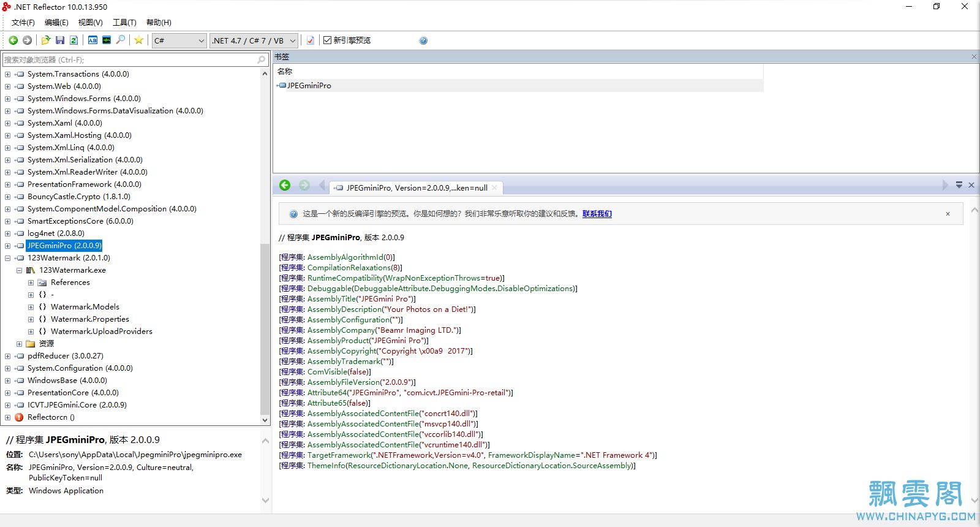Click the info icon in feedback notice
980x527 pixels.
coord(293,214)
